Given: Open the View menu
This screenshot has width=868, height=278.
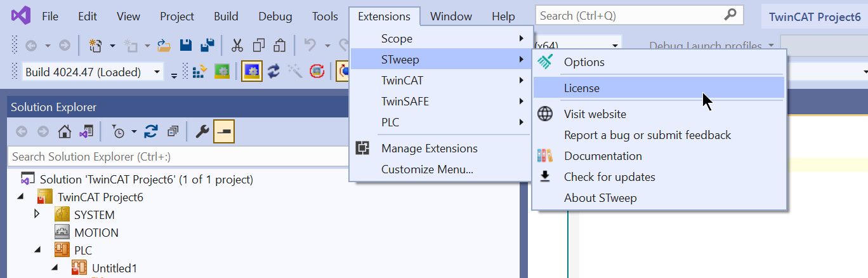Looking at the screenshot, I should tap(129, 17).
